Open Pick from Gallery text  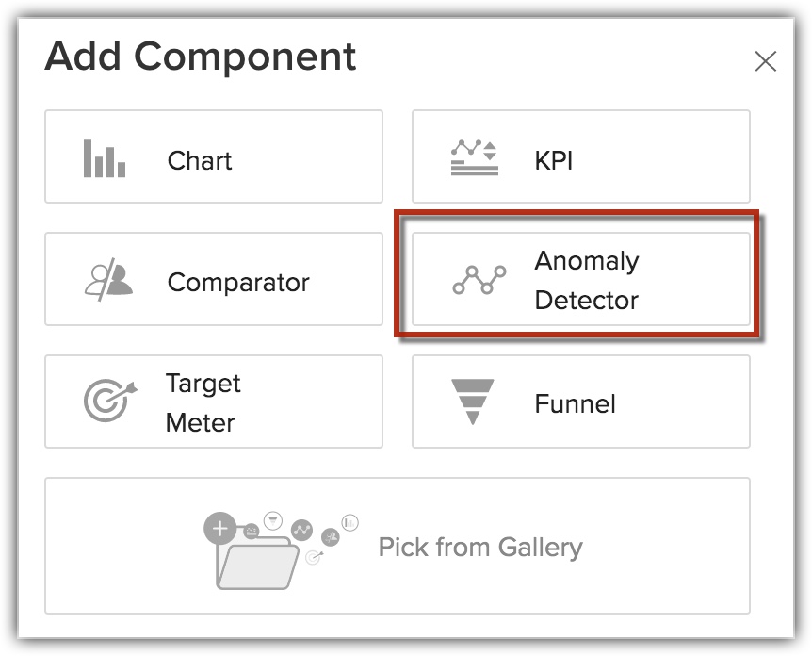[480, 548]
